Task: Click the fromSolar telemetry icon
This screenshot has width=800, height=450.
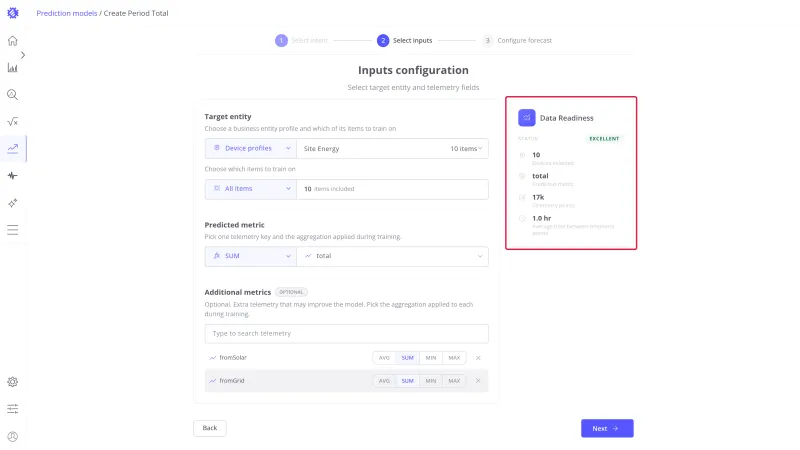Action: point(213,358)
